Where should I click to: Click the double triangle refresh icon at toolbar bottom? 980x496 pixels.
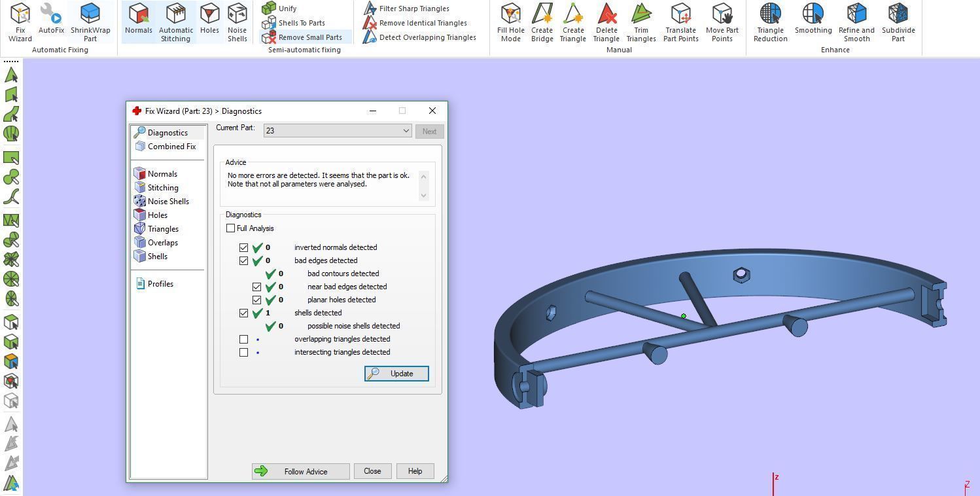pyautogui.click(x=11, y=484)
